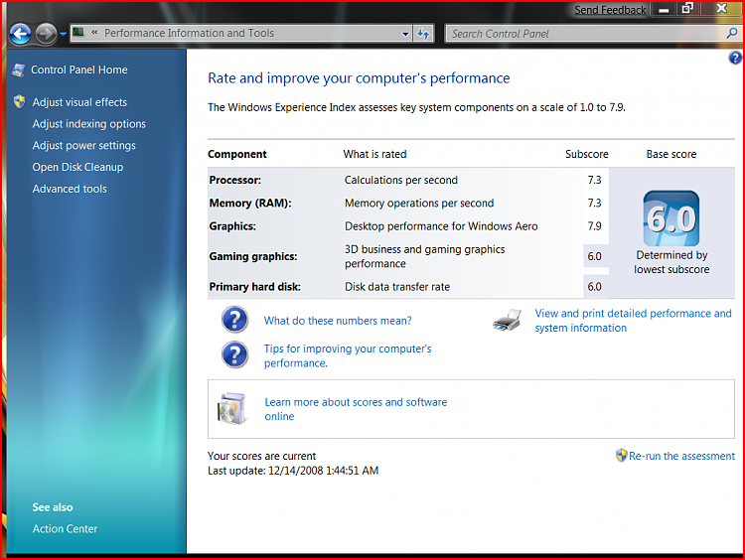View and print detailed performance information

coord(633,321)
